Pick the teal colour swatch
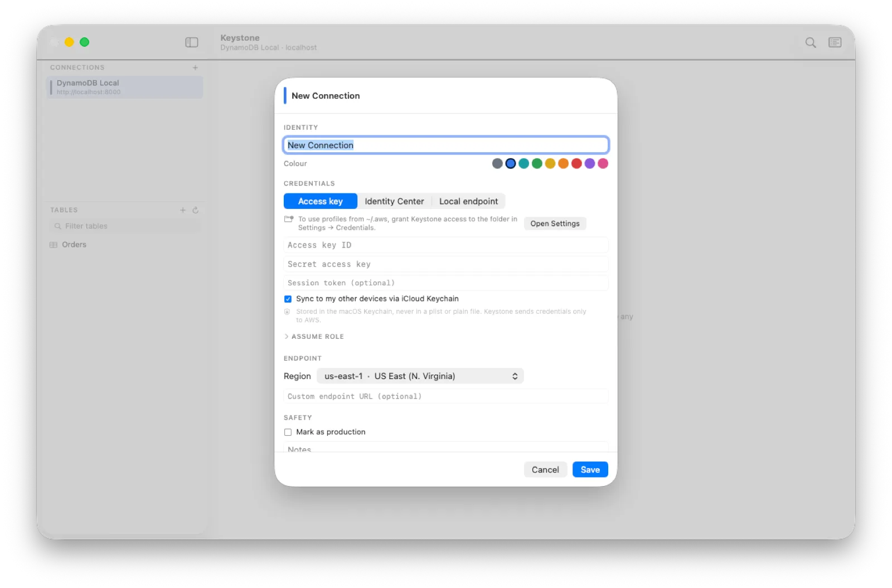The image size is (892, 588). tap(523, 163)
